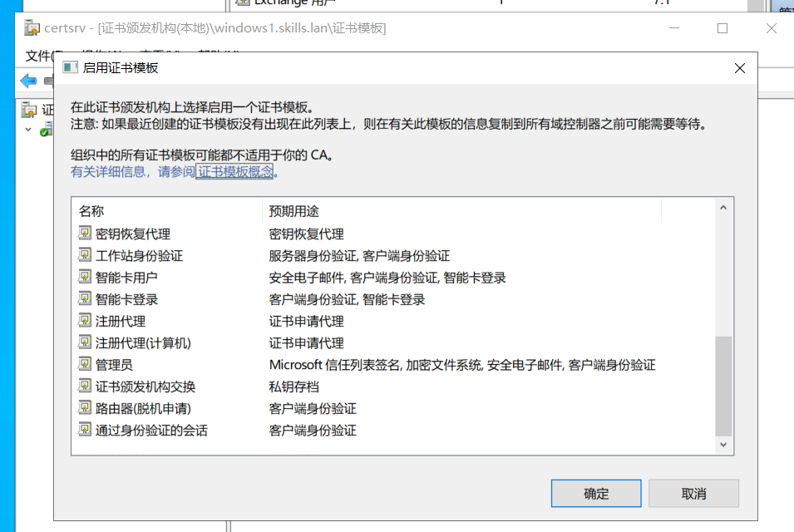Select the 路由器(脱机申请) template icon
The width and height of the screenshot is (794, 532).
[x=85, y=408]
